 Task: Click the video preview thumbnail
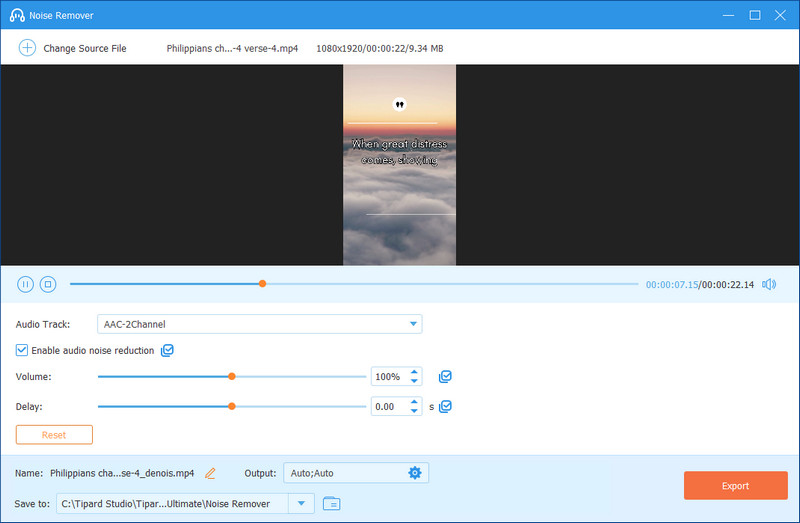tap(399, 165)
